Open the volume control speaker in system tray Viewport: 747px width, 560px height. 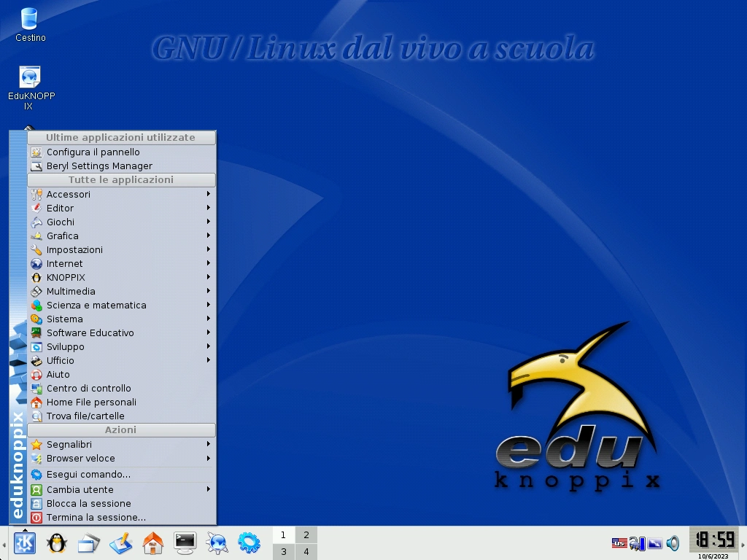coord(672,543)
